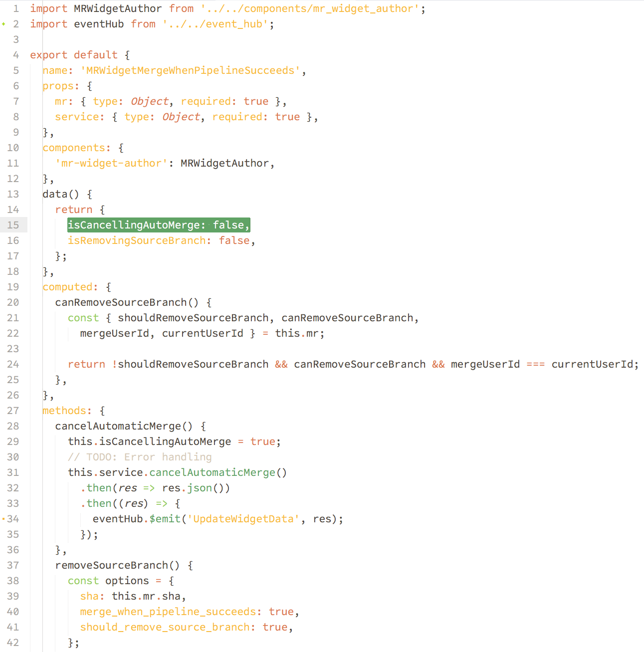Click the 'true' value on line 8

tap(287, 117)
